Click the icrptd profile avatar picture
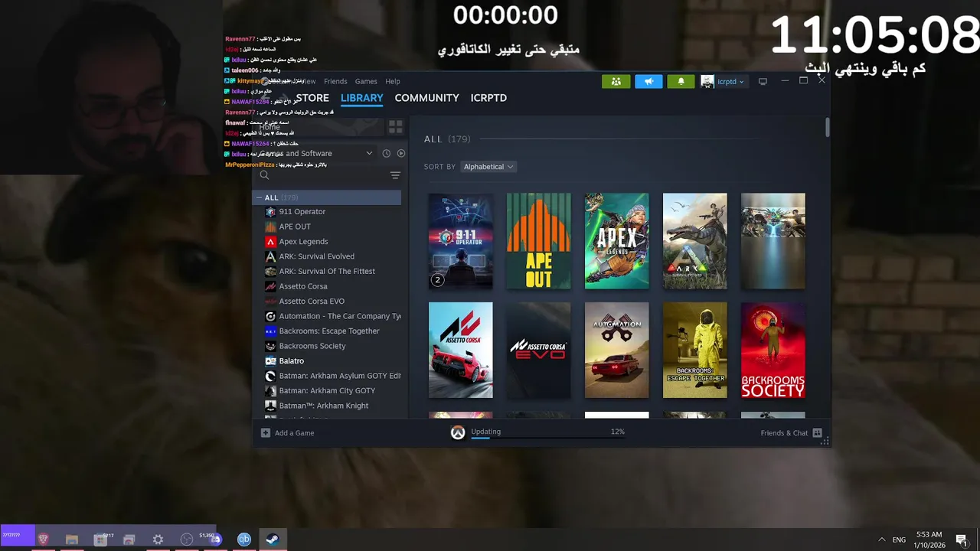Viewport: 980px width, 551px height. (707, 81)
